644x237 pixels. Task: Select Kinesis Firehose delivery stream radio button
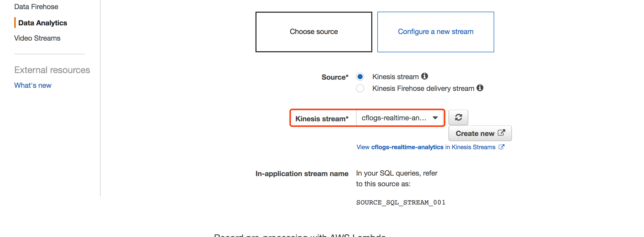pyautogui.click(x=360, y=88)
